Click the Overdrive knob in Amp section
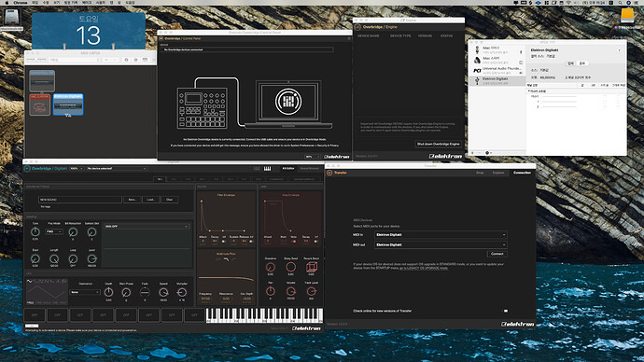This screenshot has width=644, height=362. click(271, 267)
